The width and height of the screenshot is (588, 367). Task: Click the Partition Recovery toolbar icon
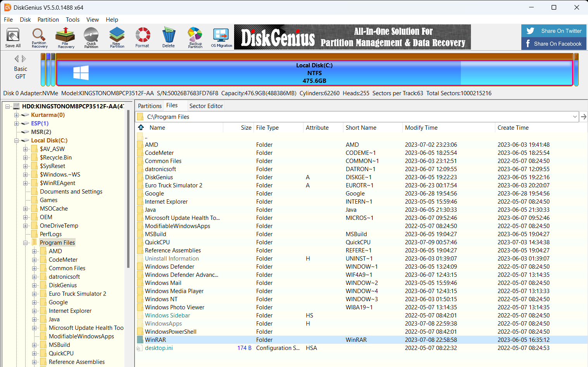(39, 37)
